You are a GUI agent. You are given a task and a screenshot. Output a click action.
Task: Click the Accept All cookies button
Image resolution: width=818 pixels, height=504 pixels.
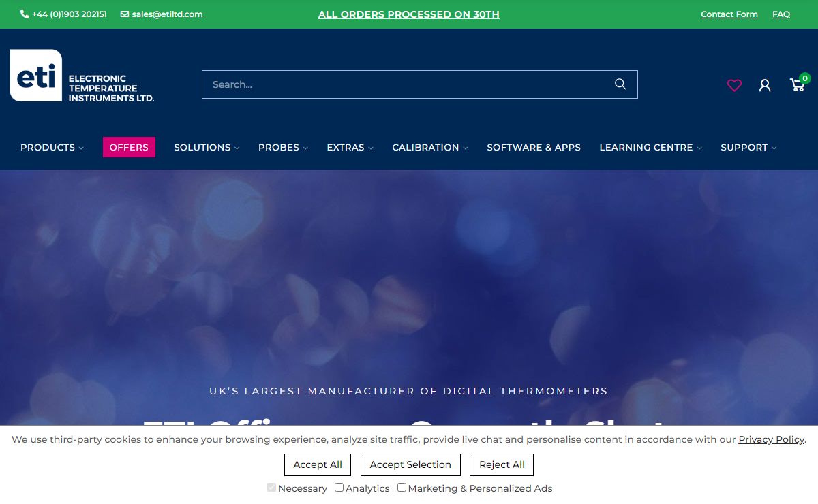pos(318,464)
